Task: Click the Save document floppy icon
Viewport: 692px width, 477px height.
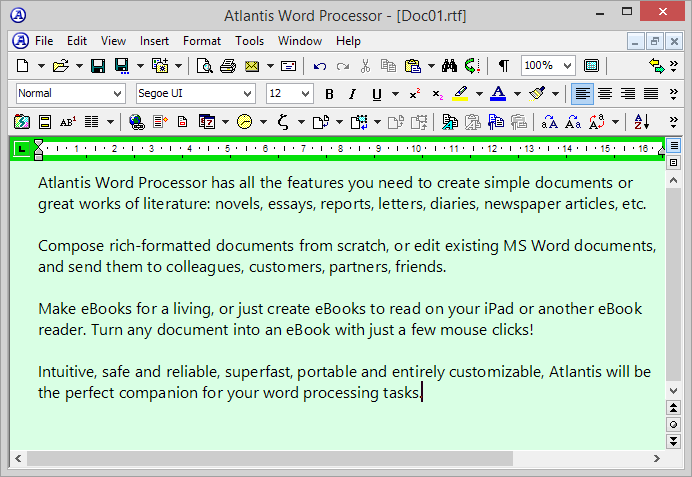Action: tap(98, 66)
